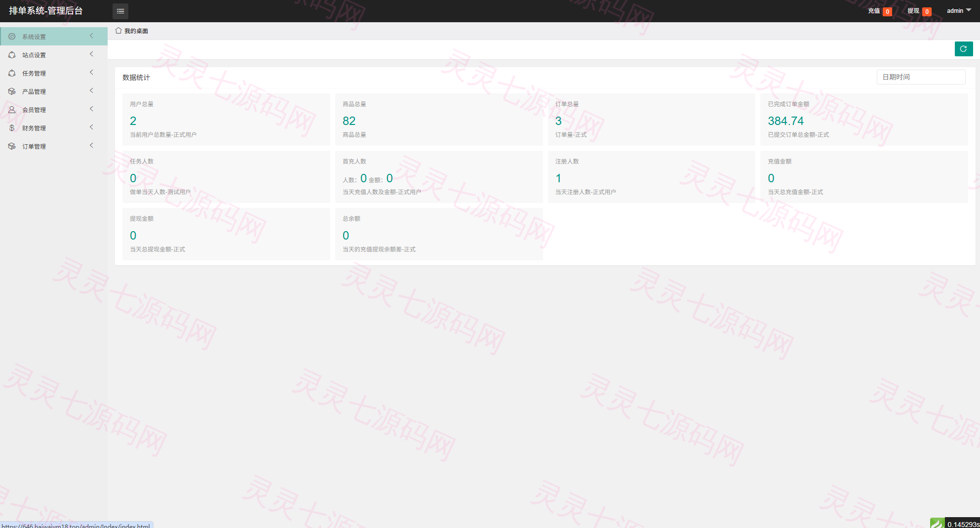The height and width of the screenshot is (528, 980).
Task: Expand the 订单管理 chevron
Action: click(91, 146)
